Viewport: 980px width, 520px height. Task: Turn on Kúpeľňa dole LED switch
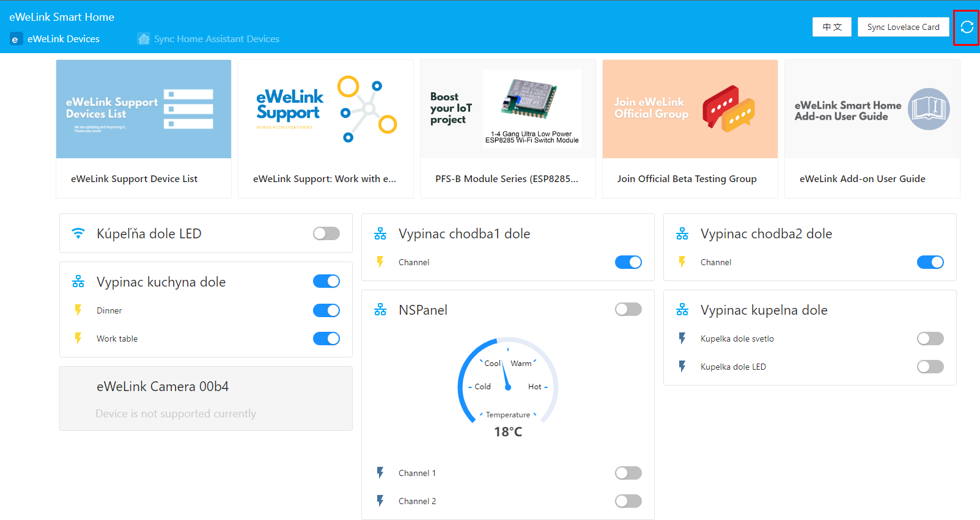[326, 233]
